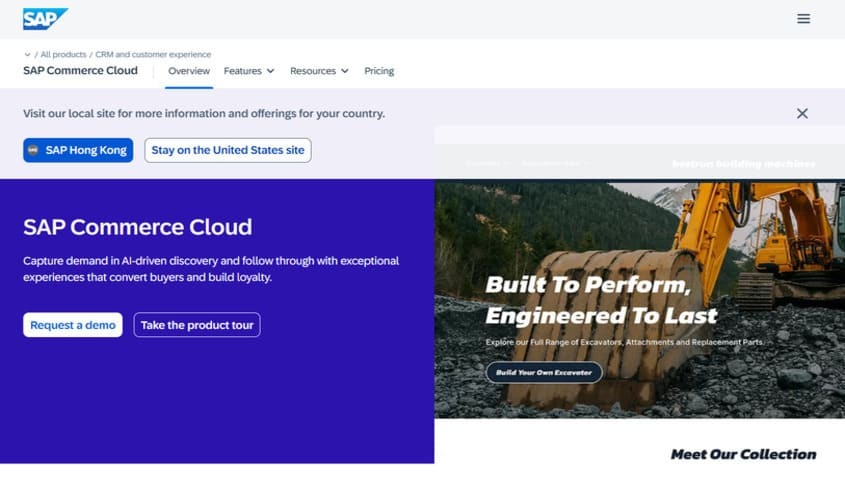Click the Hong Kong flag icon

pos(33,150)
